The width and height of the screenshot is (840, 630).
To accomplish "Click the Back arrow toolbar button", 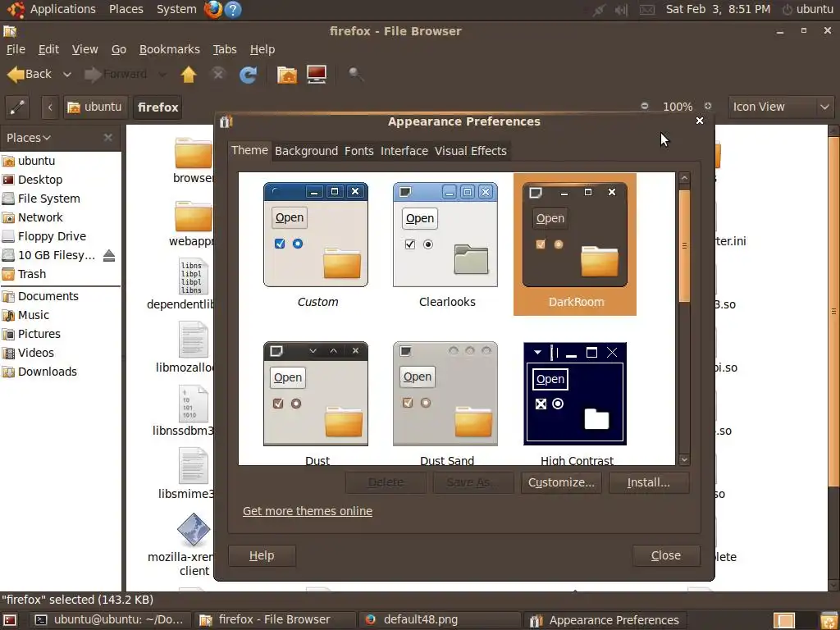I will (x=30, y=74).
